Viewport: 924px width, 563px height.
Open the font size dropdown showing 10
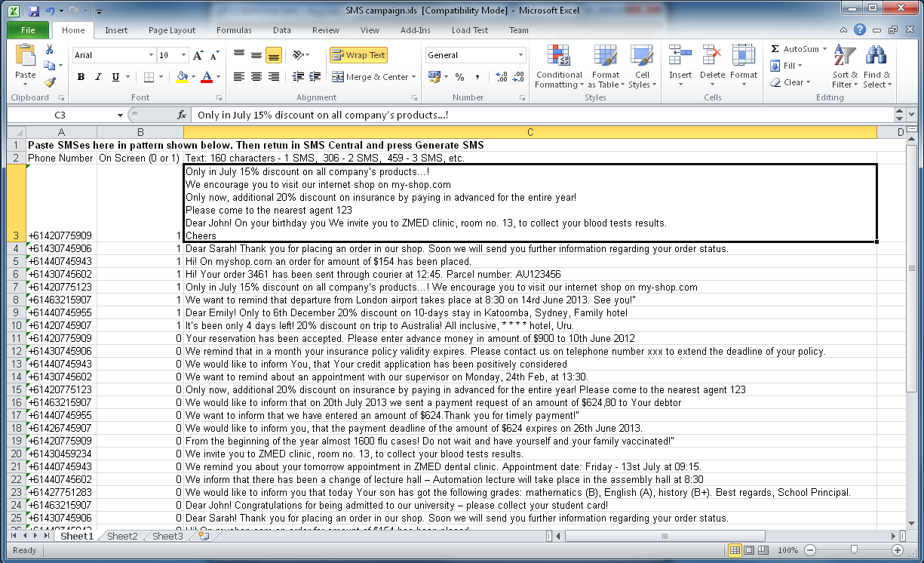(x=183, y=55)
